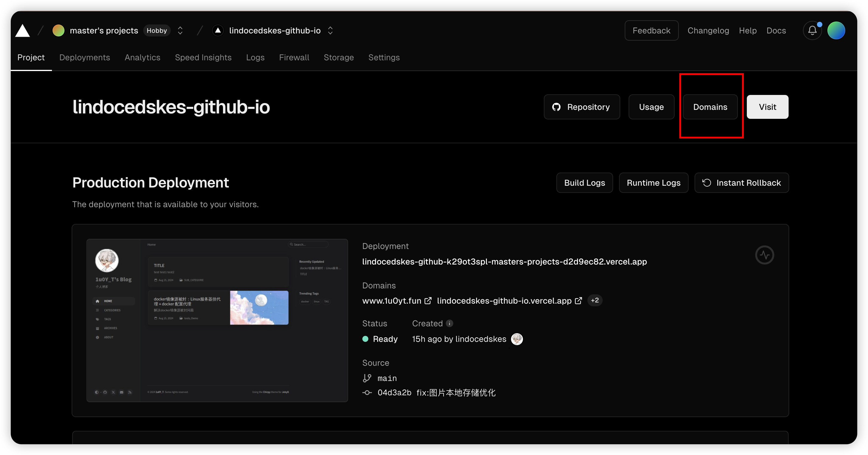Viewport: 868px width, 455px height.
Task: Click '15h ago by lindocedskes' text
Action: pyautogui.click(x=459, y=339)
